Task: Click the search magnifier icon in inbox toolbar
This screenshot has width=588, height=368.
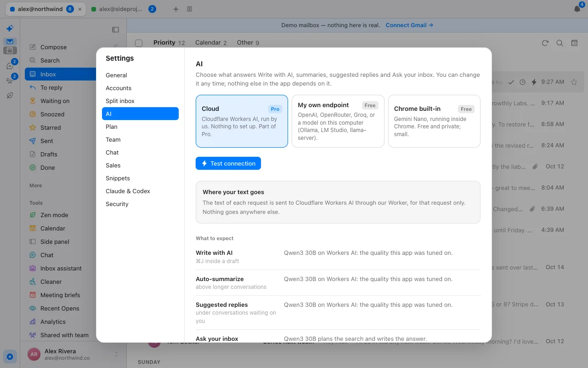Action: click(560, 43)
